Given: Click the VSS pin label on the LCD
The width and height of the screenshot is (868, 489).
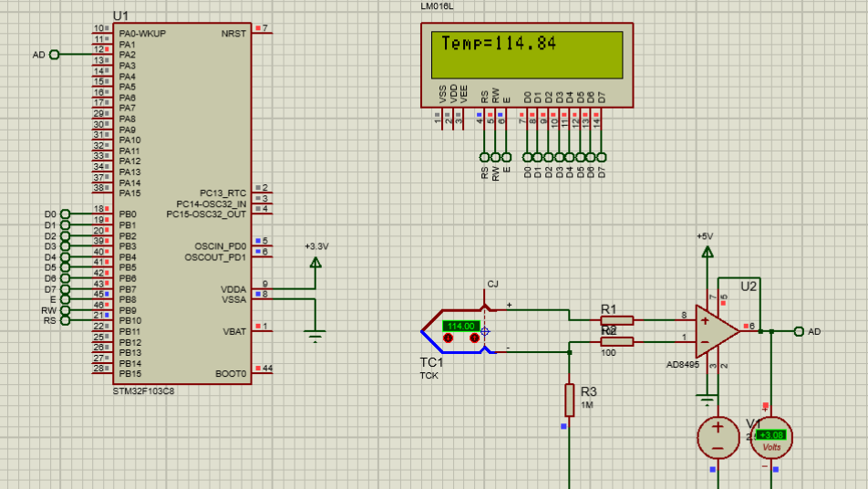Looking at the screenshot, I should [442, 94].
